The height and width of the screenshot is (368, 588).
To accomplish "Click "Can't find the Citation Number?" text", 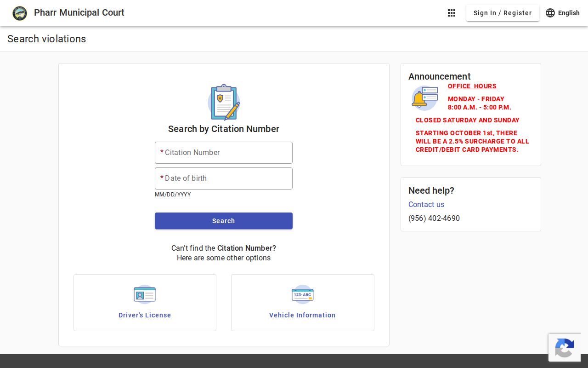I will pos(224,248).
